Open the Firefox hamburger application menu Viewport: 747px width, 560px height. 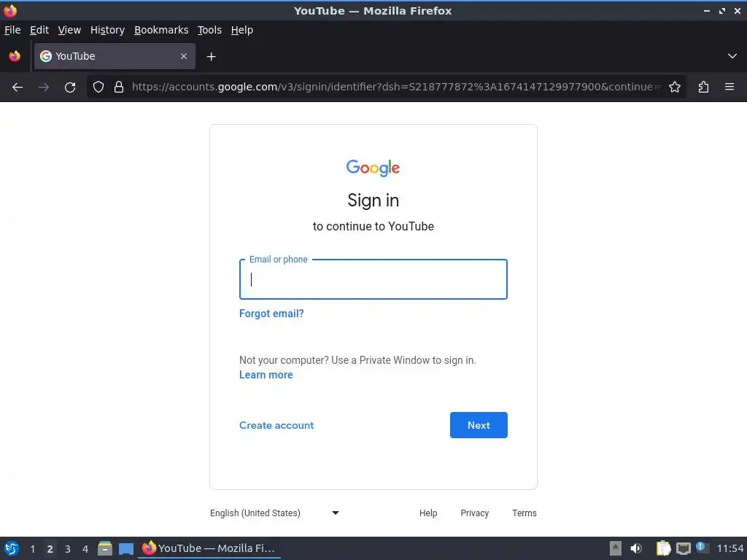pyautogui.click(x=729, y=87)
